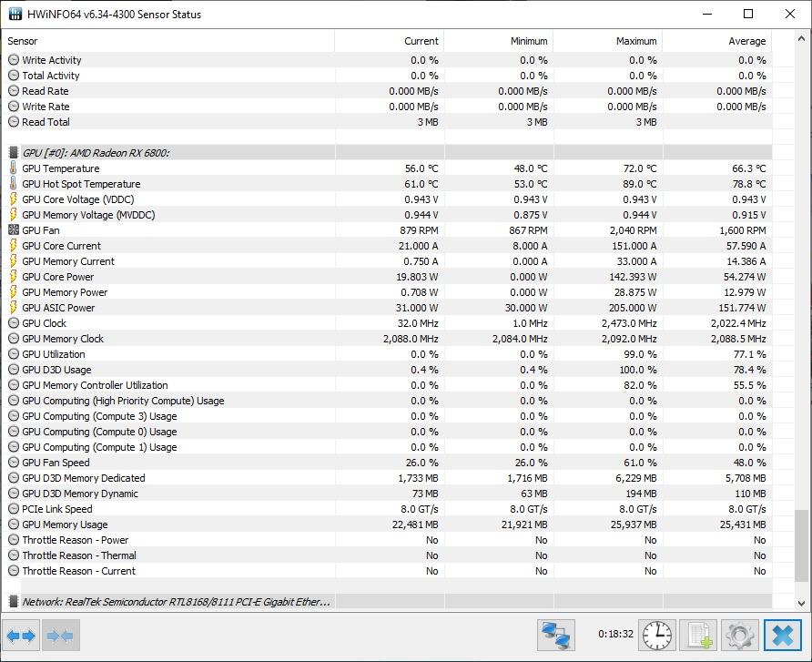The height and width of the screenshot is (662, 812).
Task: Click the PCIe Link Speed circular icon
Action: point(14,509)
